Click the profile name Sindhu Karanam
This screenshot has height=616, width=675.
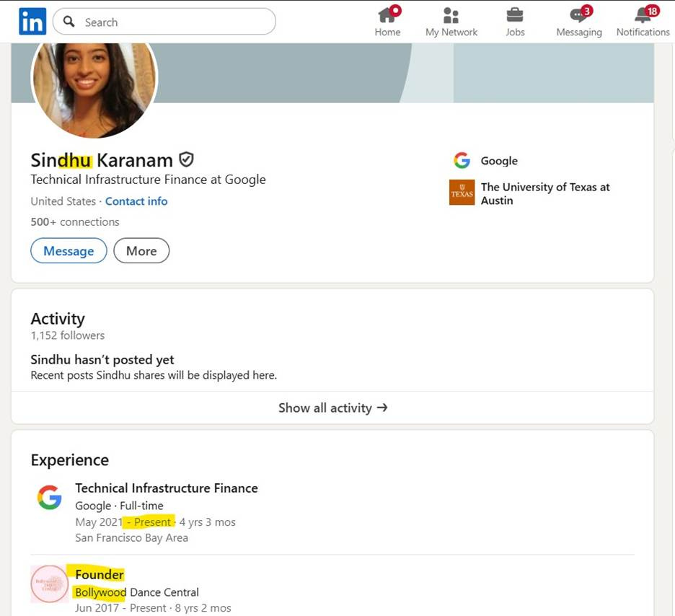[102, 160]
